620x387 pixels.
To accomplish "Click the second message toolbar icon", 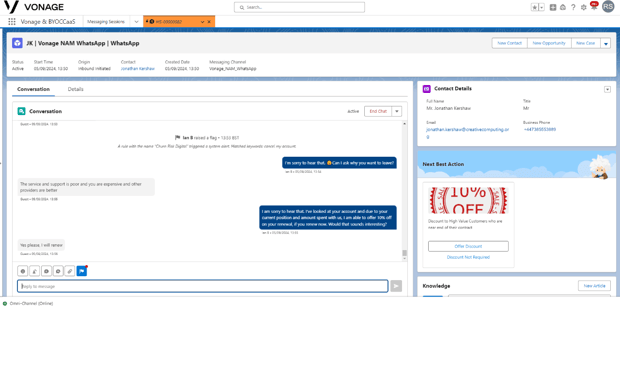I will tap(34, 271).
